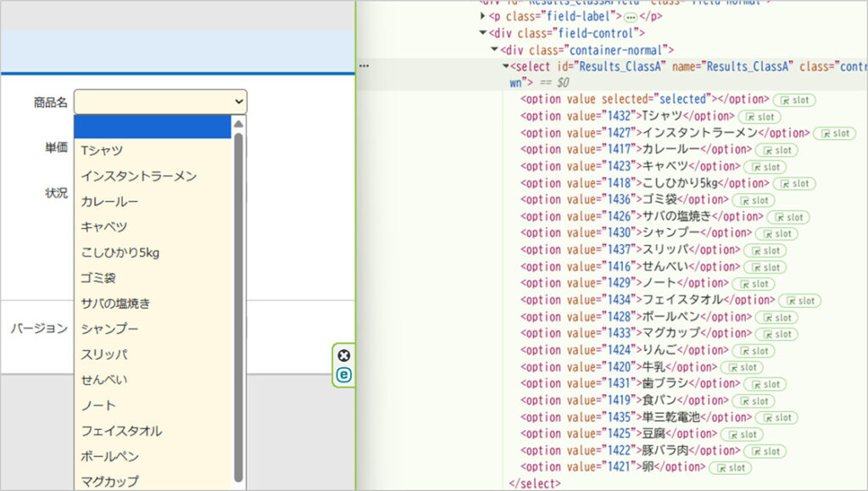Viewport: 868px width, 491px height.
Task: Click slot badge for マグカップ option
Action: [776, 334]
